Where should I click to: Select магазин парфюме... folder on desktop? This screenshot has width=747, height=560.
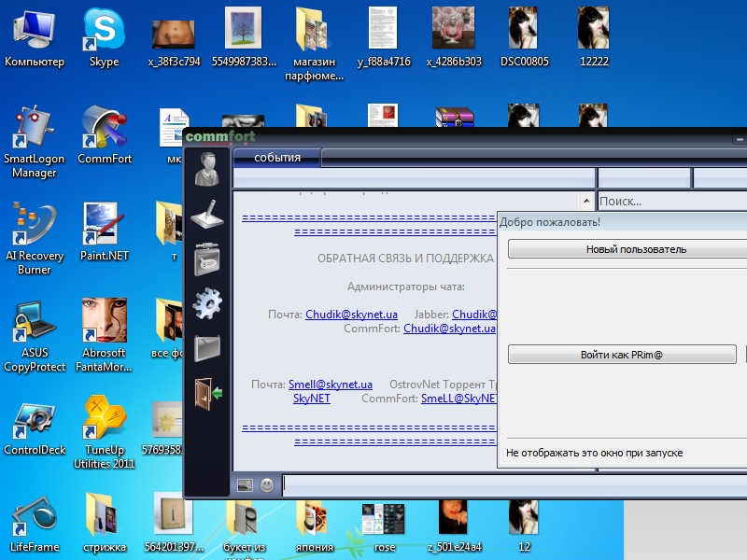314,44
